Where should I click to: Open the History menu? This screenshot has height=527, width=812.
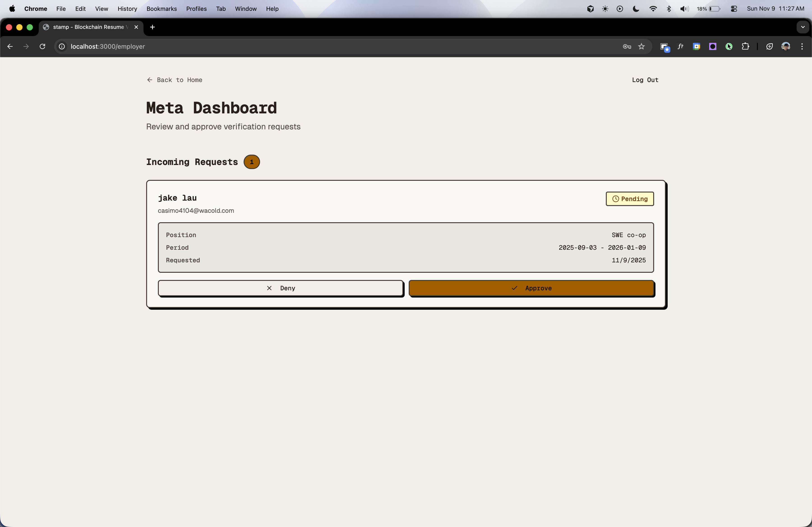coord(127,9)
